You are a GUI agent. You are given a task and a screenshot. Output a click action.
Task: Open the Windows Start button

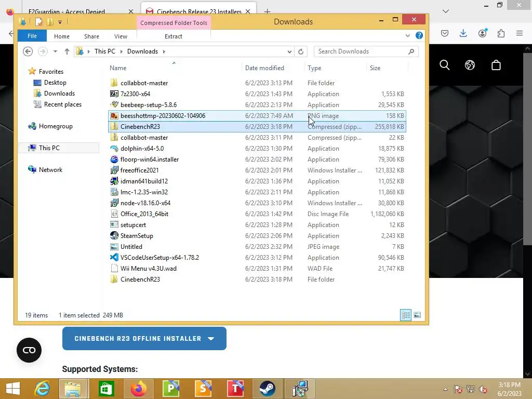pyautogui.click(x=13, y=389)
